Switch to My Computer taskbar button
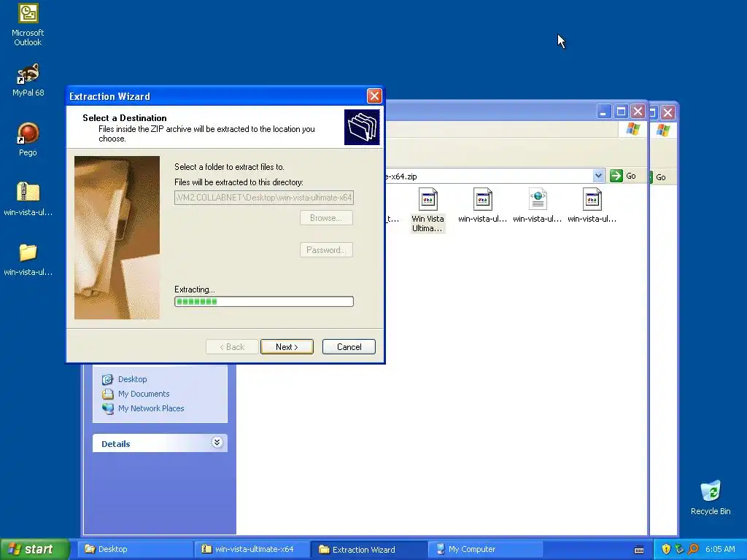The image size is (747, 560). pyautogui.click(x=485, y=549)
